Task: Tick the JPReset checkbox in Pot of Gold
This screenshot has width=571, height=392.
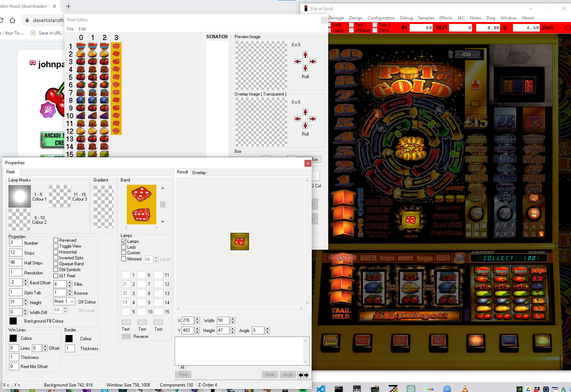Action: 351,30
